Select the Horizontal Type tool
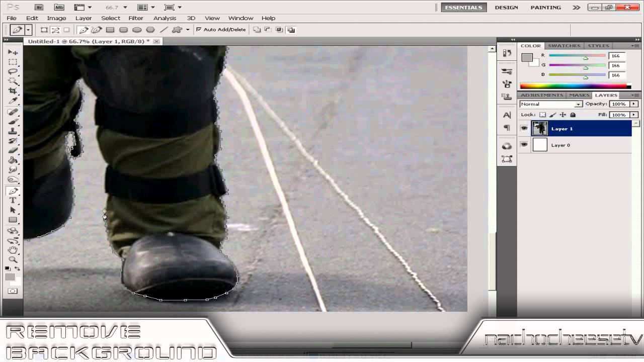Viewport: 644px width, 362px height. click(x=13, y=201)
